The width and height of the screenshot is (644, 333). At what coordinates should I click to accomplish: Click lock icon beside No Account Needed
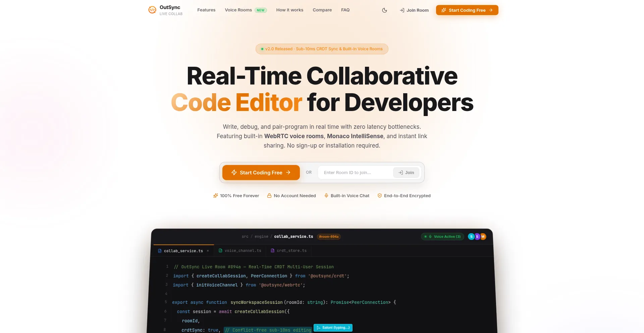click(269, 196)
